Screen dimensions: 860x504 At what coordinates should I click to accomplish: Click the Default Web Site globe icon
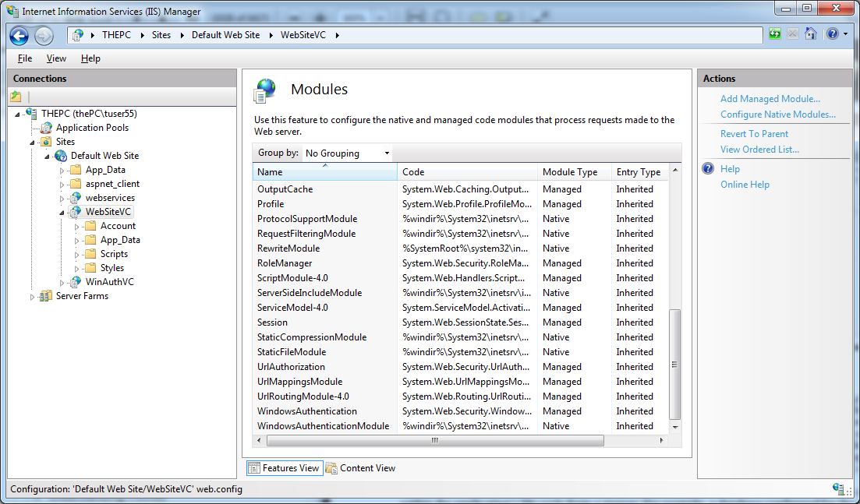[x=61, y=156]
